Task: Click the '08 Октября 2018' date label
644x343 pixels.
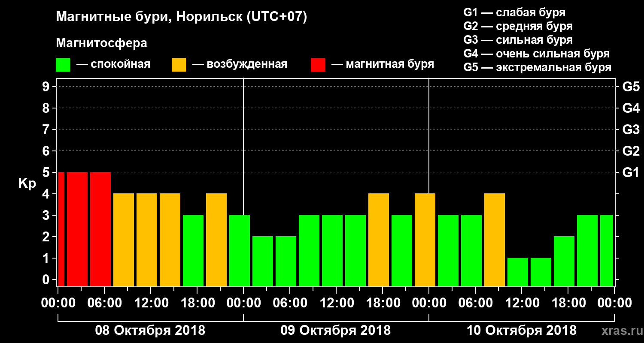Action: [150, 331]
